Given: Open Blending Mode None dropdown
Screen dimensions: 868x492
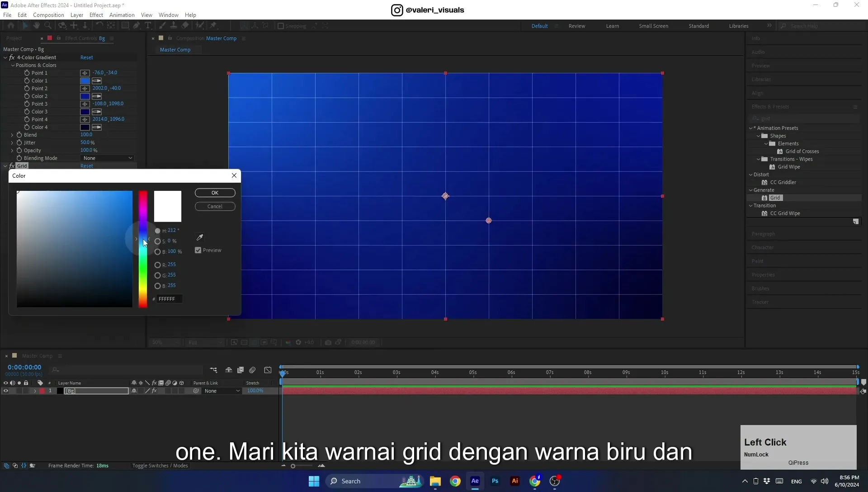Looking at the screenshot, I should (108, 158).
